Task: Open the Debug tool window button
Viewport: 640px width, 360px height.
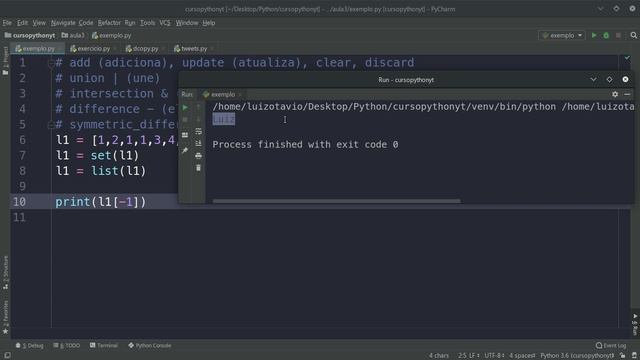Action: click(x=29, y=345)
